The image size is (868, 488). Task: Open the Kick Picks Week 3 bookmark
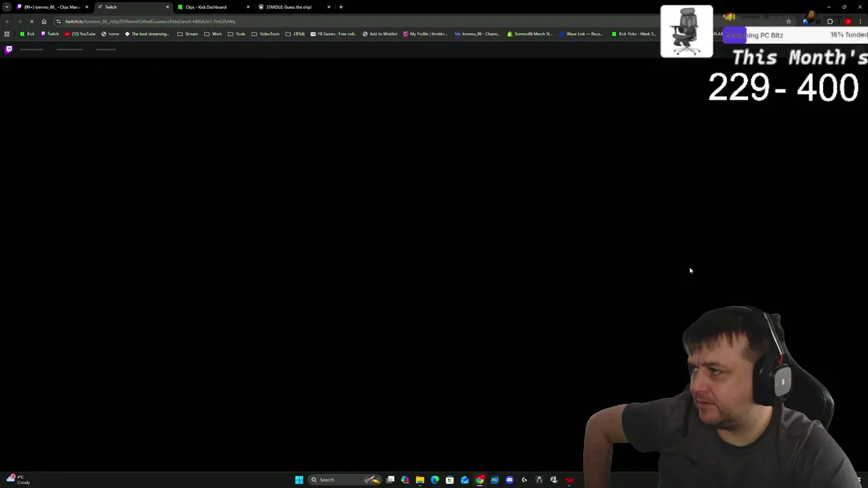tap(634, 34)
